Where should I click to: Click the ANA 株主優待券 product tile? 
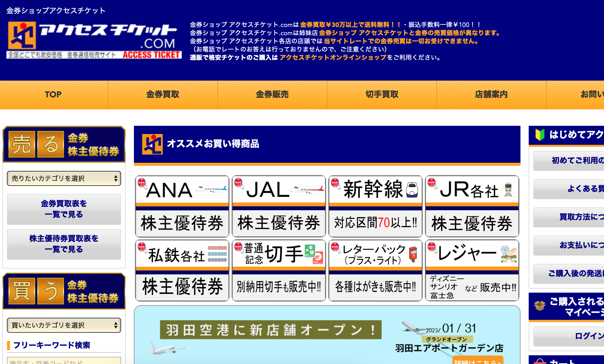click(182, 206)
